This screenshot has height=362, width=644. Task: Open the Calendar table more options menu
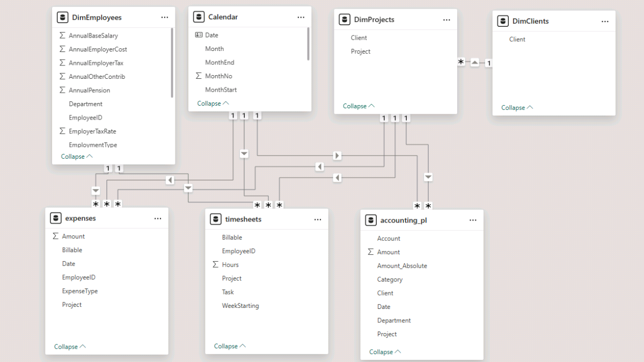coord(301,17)
